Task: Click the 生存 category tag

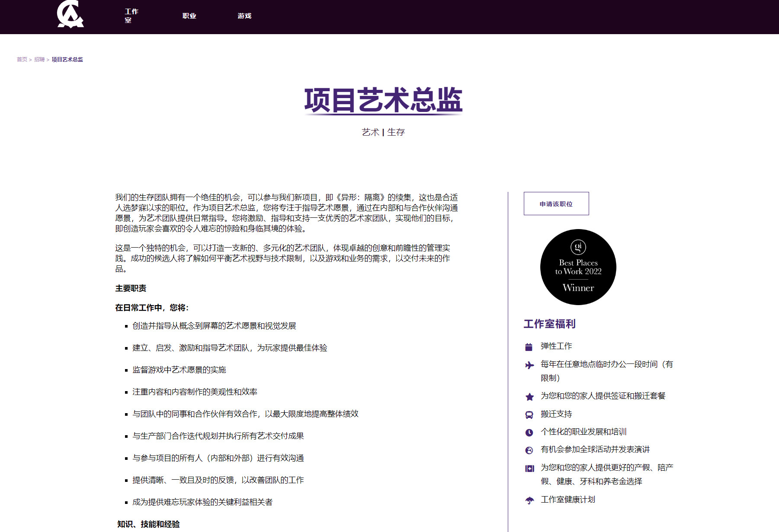Action: click(397, 132)
